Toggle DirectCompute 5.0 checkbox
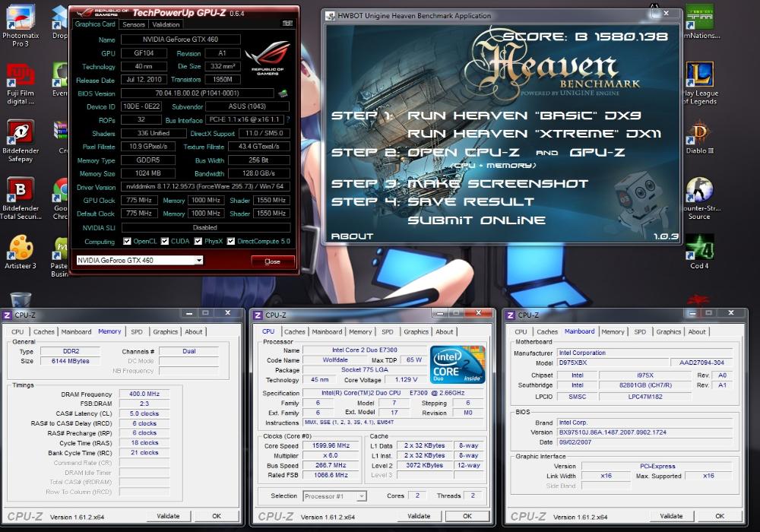This screenshot has height=532, width=760. point(231,241)
